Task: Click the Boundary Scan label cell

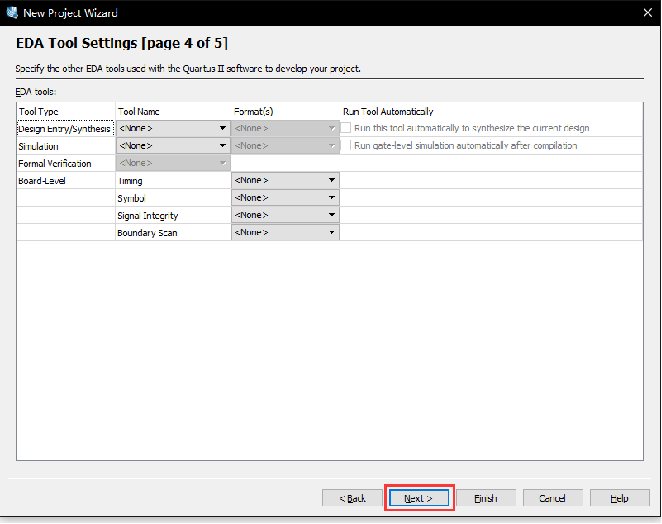Action: pos(147,233)
